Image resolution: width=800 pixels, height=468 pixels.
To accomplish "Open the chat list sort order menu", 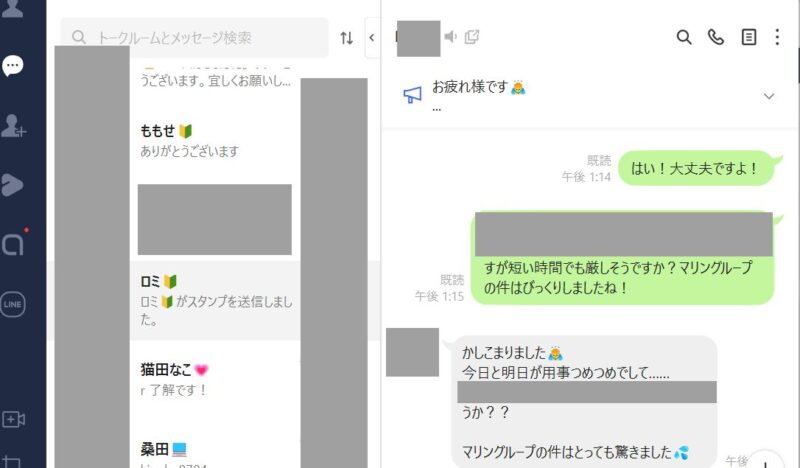I will 346,38.
